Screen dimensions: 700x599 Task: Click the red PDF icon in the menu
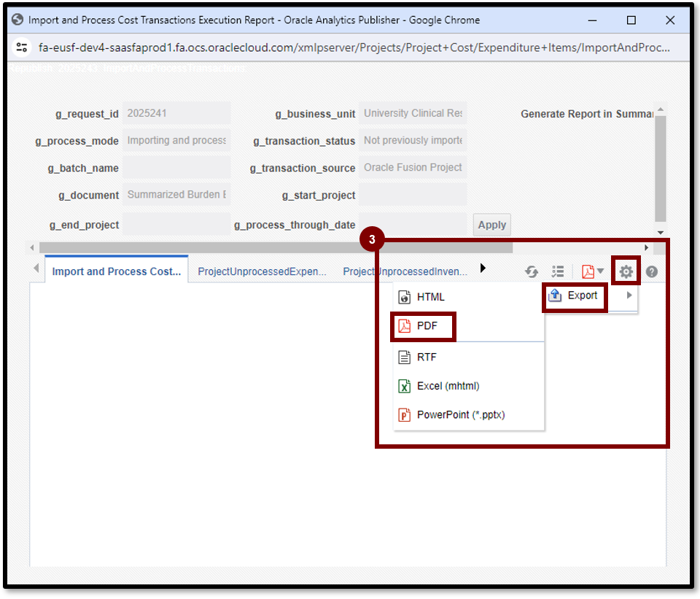tap(404, 326)
